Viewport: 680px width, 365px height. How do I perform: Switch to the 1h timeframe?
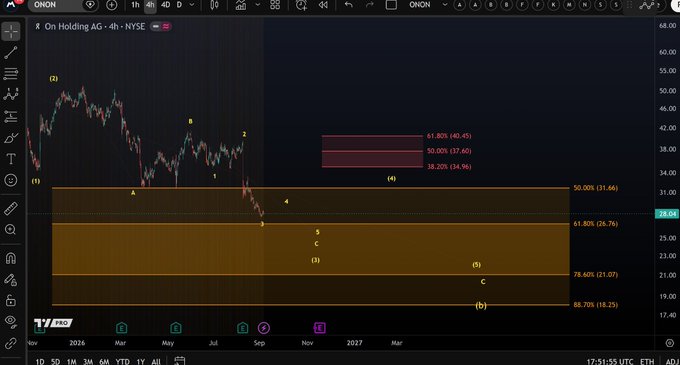[135, 5]
